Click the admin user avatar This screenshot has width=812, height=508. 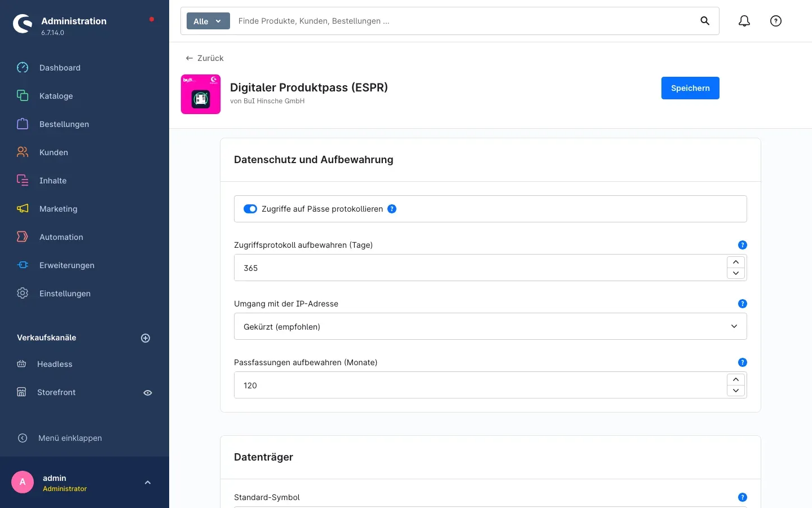tap(23, 482)
